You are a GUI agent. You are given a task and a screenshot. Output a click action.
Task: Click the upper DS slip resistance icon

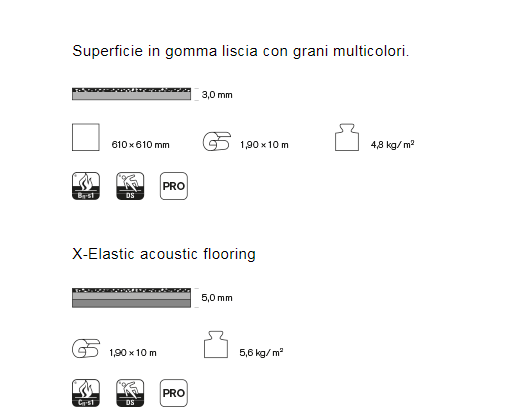(130, 186)
